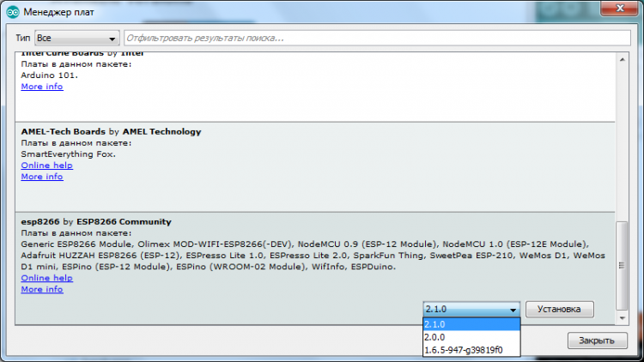Open More info link for esp8266 package
Viewport: 644px width, 362px height.
(42, 289)
